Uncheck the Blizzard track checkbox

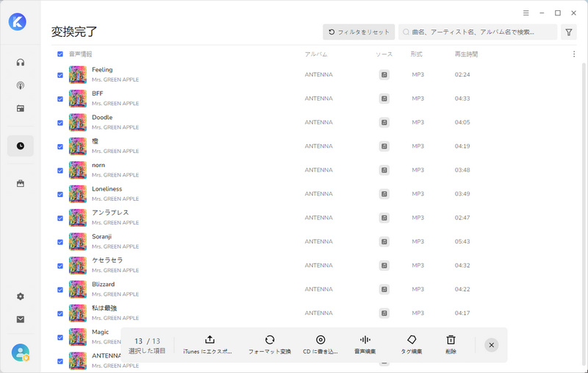click(60, 290)
